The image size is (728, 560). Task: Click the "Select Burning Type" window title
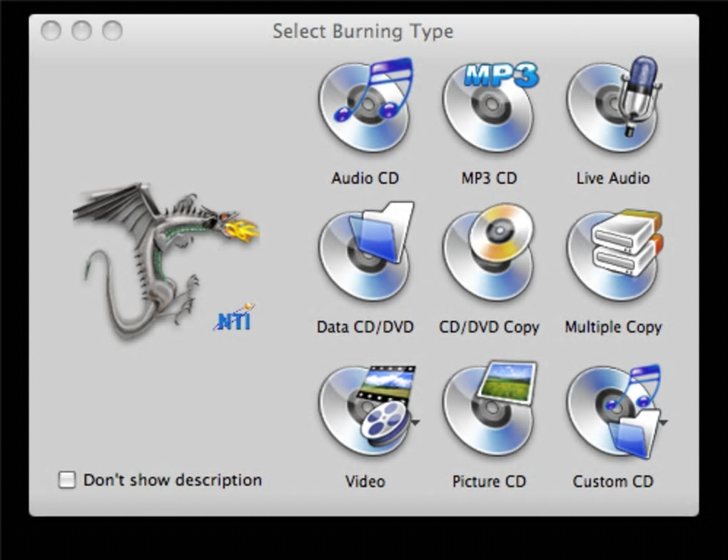tap(363, 31)
